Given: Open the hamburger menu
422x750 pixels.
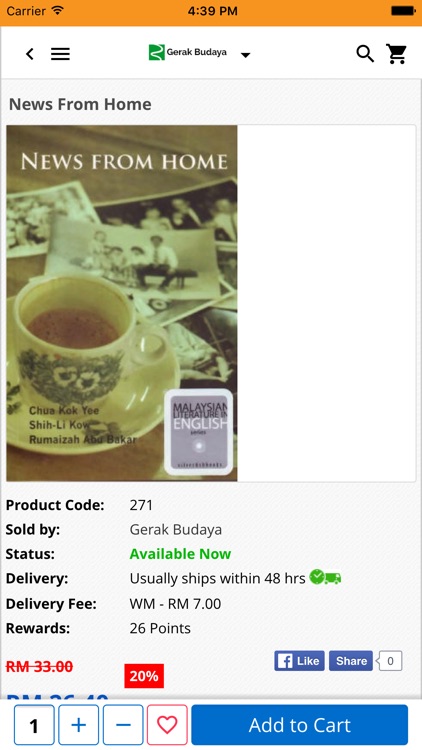Looking at the screenshot, I should 60,54.
